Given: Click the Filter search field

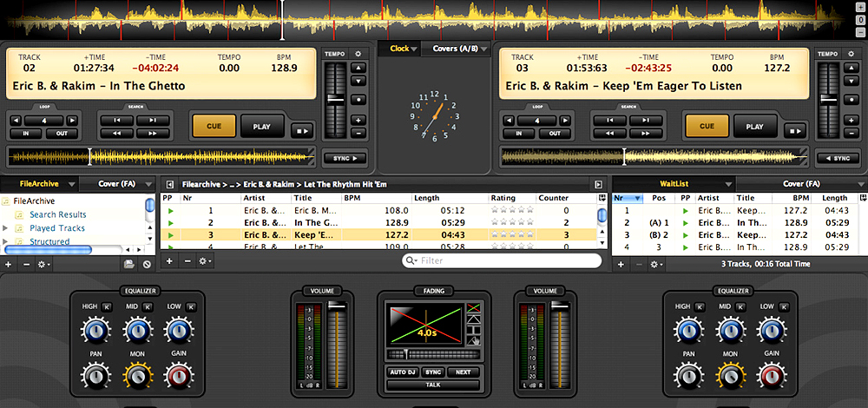Looking at the screenshot, I should 502,260.
